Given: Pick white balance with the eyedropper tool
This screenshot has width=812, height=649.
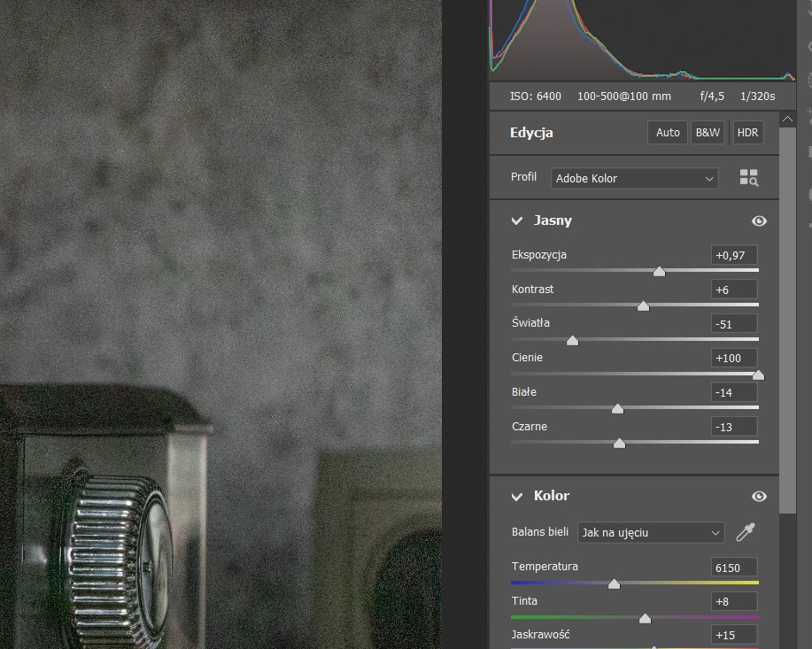Looking at the screenshot, I should pyautogui.click(x=746, y=532).
